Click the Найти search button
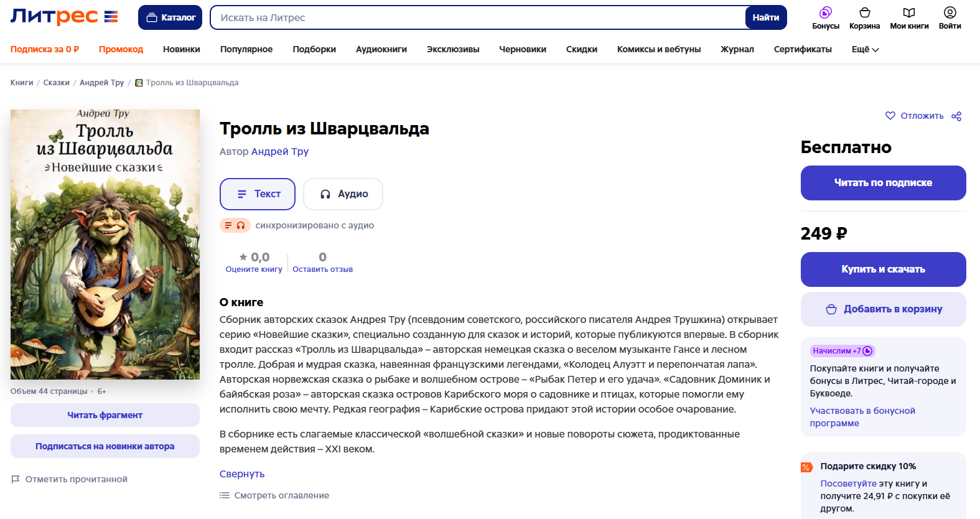Screen dimensions: 980x519 pos(766,17)
